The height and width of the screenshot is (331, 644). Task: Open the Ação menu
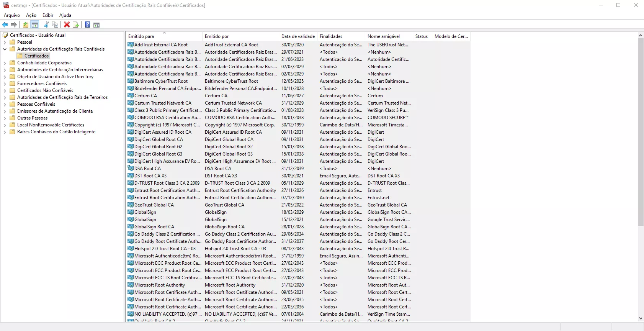click(x=31, y=15)
